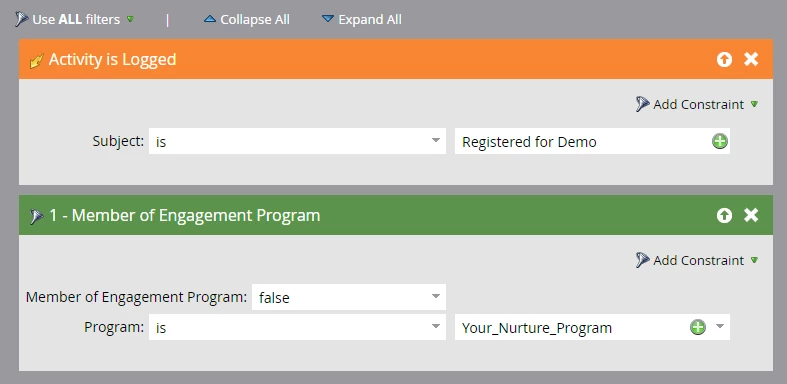787x384 pixels.
Task: Click the filter icon beside Use ALL filters
Action: 22,20
